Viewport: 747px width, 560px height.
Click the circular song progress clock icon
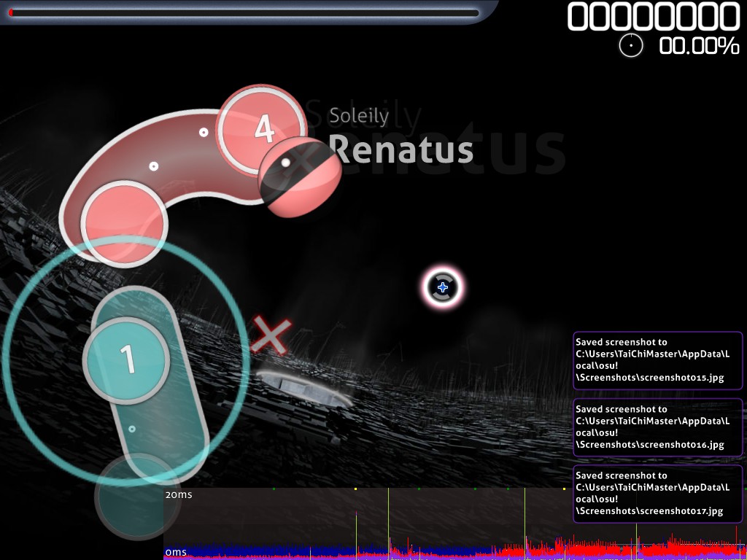pos(631,46)
